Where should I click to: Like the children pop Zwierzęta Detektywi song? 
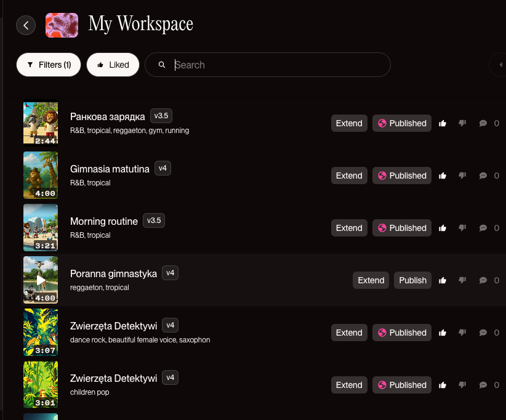[x=443, y=385]
